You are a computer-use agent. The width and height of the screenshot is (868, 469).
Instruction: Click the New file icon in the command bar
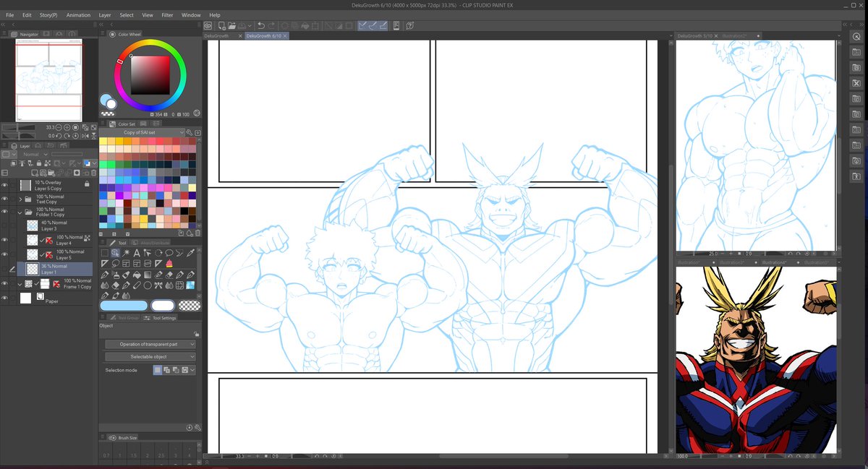pos(222,26)
